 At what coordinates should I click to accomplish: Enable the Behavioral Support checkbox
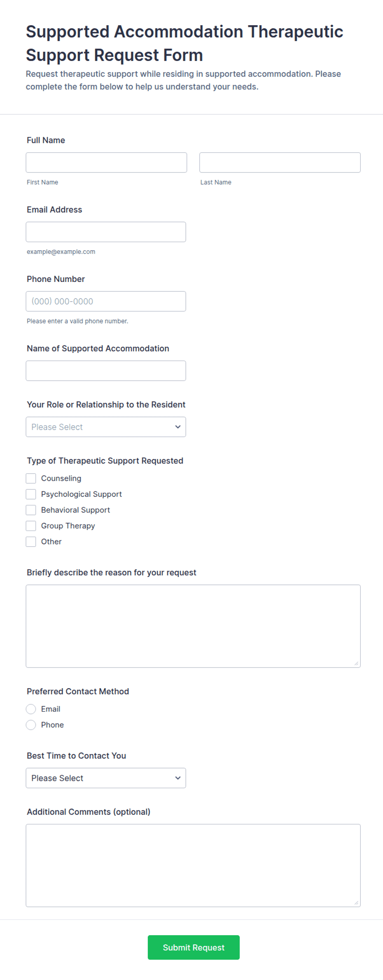tap(31, 510)
